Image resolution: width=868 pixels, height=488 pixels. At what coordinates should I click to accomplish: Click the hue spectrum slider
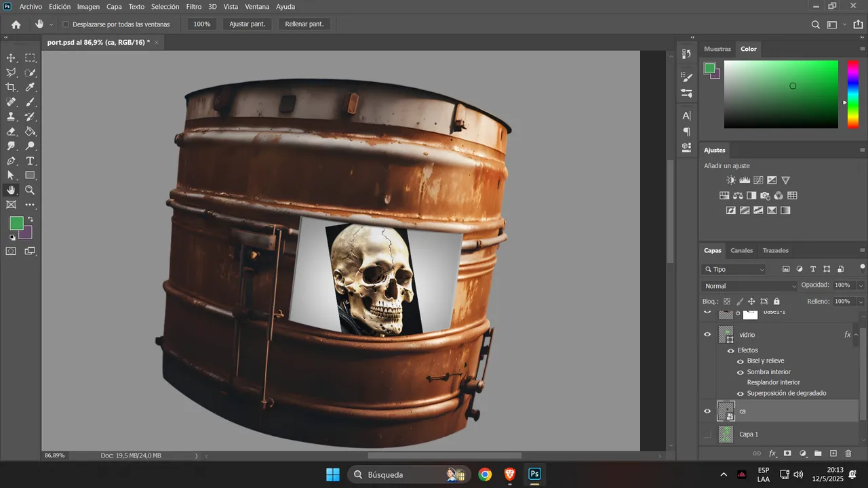[853, 94]
